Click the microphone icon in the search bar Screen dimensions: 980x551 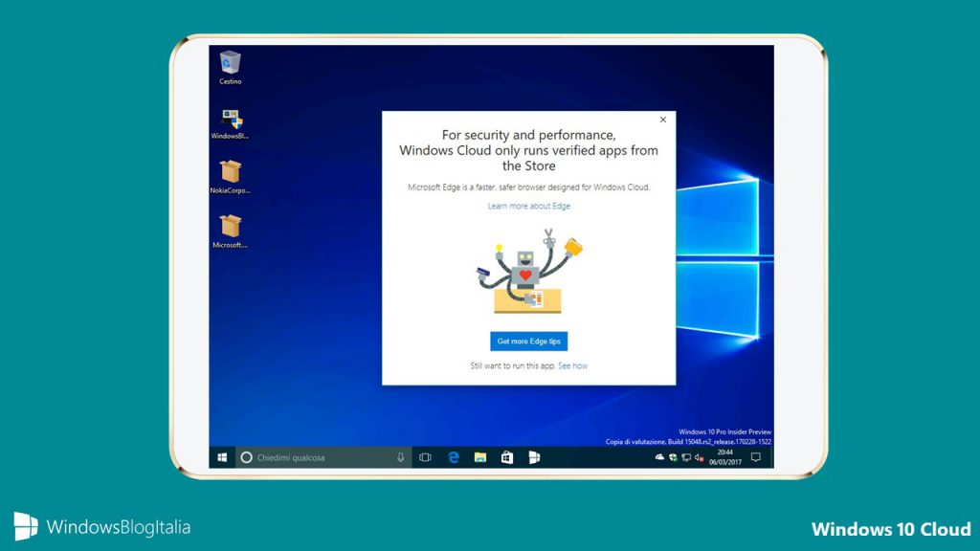(x=400, y=457)
